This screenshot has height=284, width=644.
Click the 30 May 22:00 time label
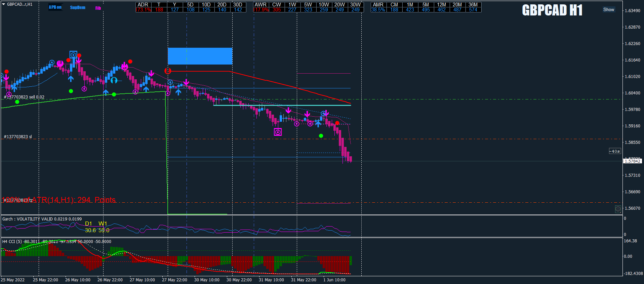click(x=239, y=280)
